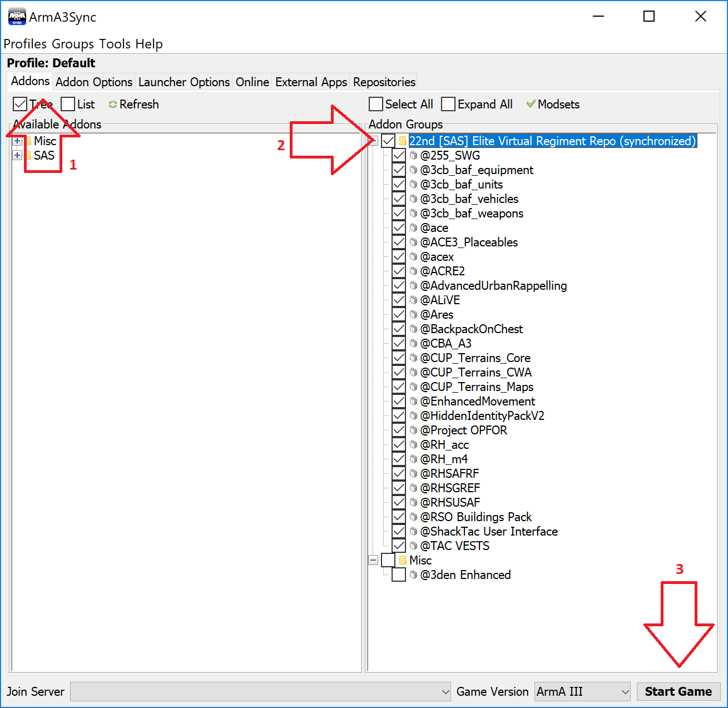Screen dimensions: 728x708
Task: Tick the Expand All checkbox
Action: (x=448, y=104)
